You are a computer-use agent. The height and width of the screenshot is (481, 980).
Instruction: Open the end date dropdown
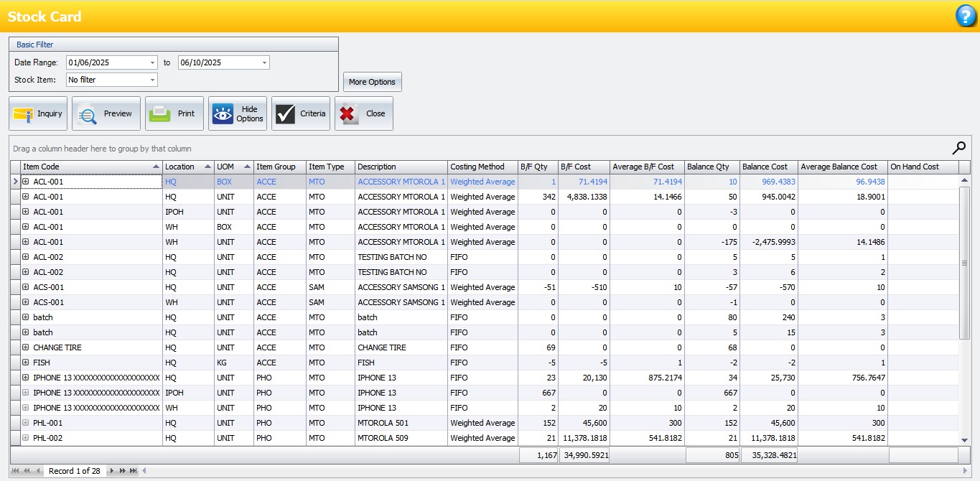pos(265,62)
